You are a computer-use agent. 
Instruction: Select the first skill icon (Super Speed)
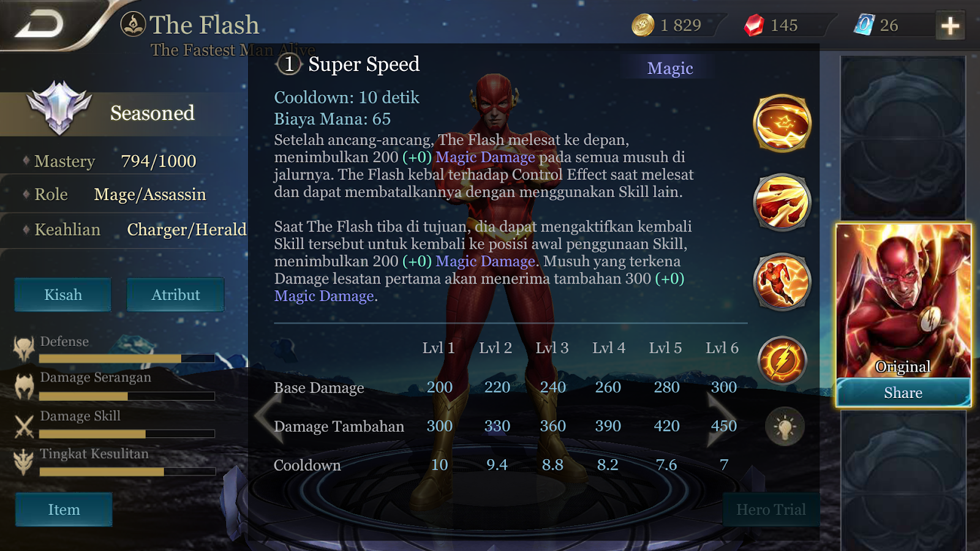pyautogui.click(x=782, y=123)
